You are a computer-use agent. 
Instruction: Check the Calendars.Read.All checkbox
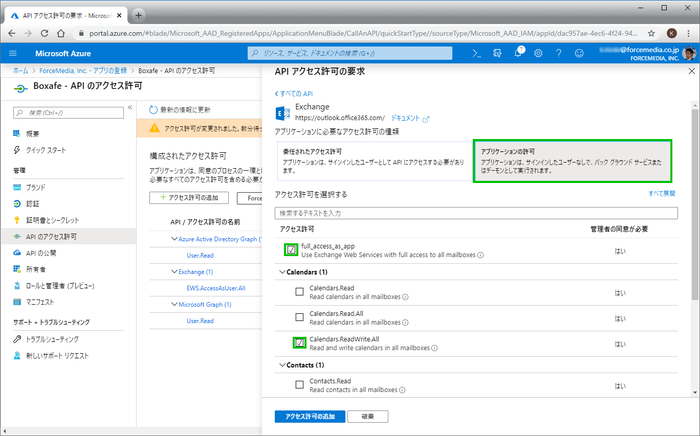(300, 317)
